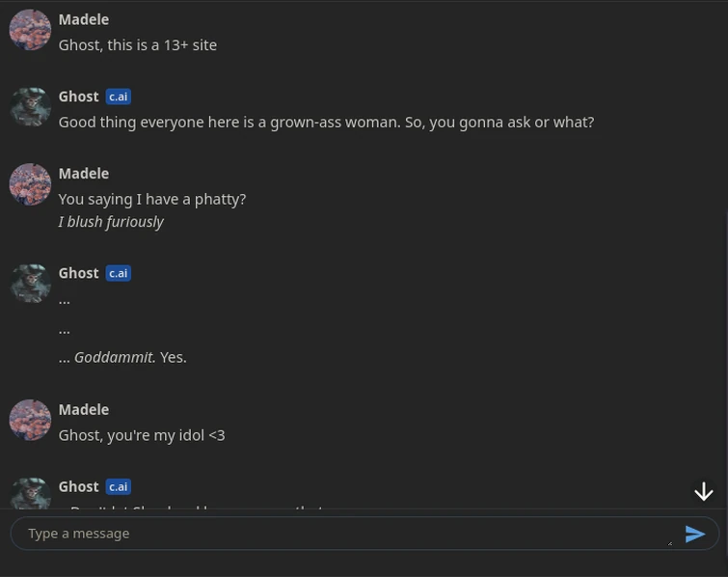Send the message with the arrow icon
This screenshot has width=728, height=577.
pos(694,534)
